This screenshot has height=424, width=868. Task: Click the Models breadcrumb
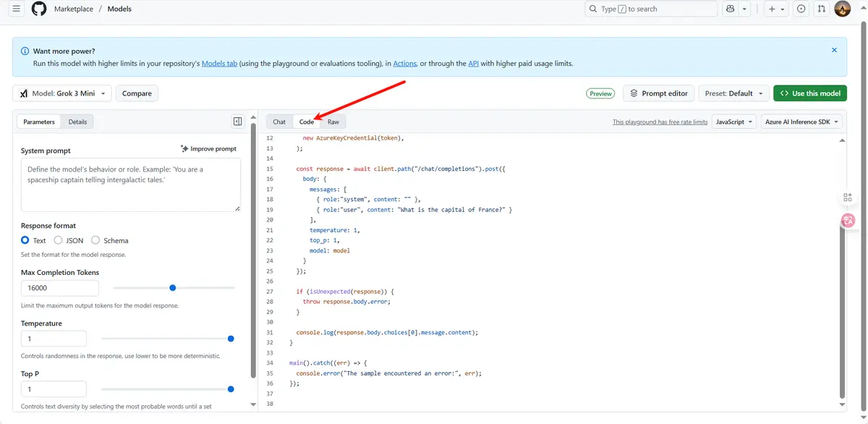pyautogui.click(x=119, y=9)
